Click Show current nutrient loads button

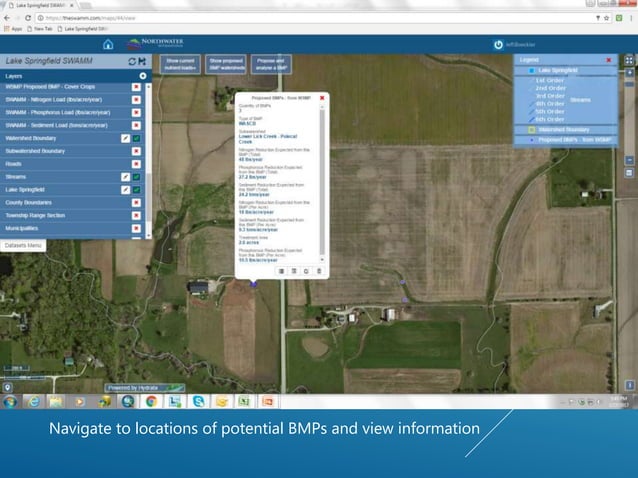click(181, 63)
